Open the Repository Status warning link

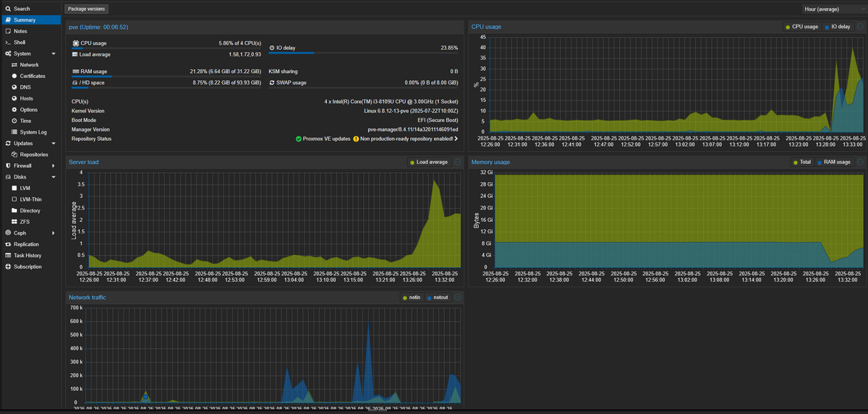[x=456, y=139]
